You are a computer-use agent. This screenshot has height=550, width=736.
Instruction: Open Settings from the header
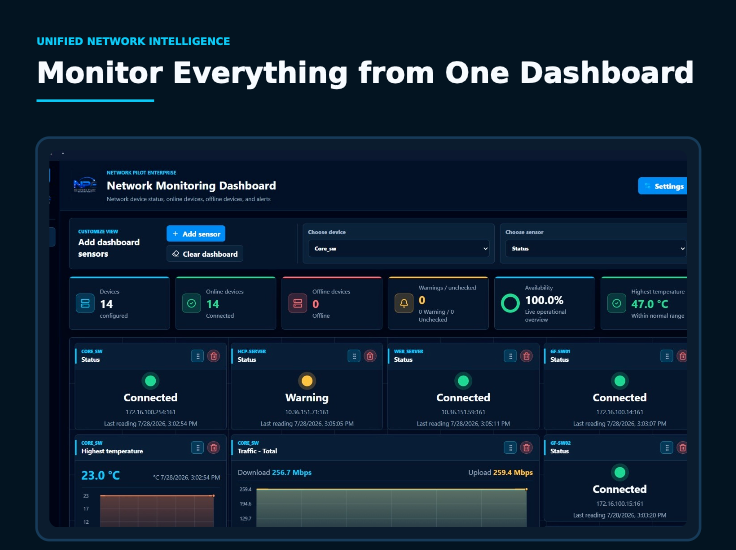point(662,186)
